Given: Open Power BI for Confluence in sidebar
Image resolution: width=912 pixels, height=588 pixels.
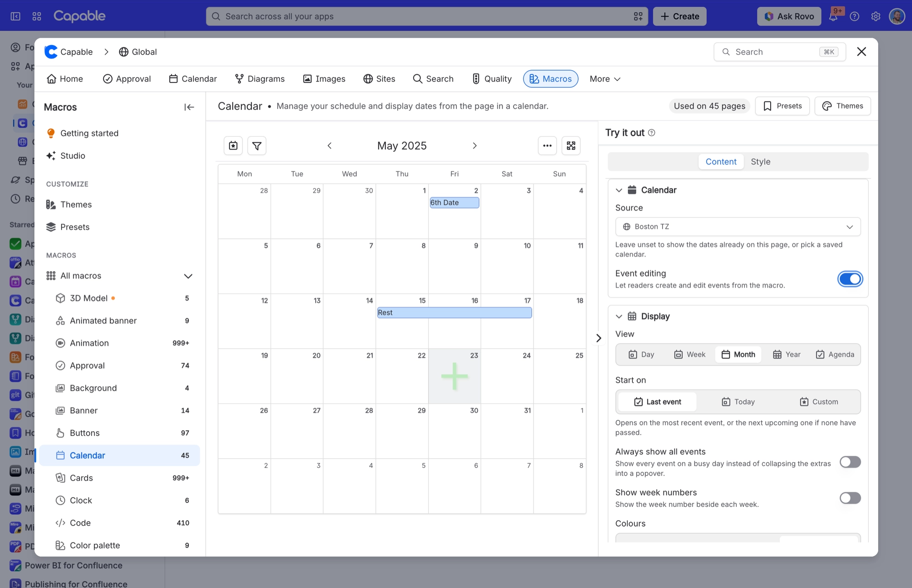Looking at the screenshot, I should pos(73,566).
